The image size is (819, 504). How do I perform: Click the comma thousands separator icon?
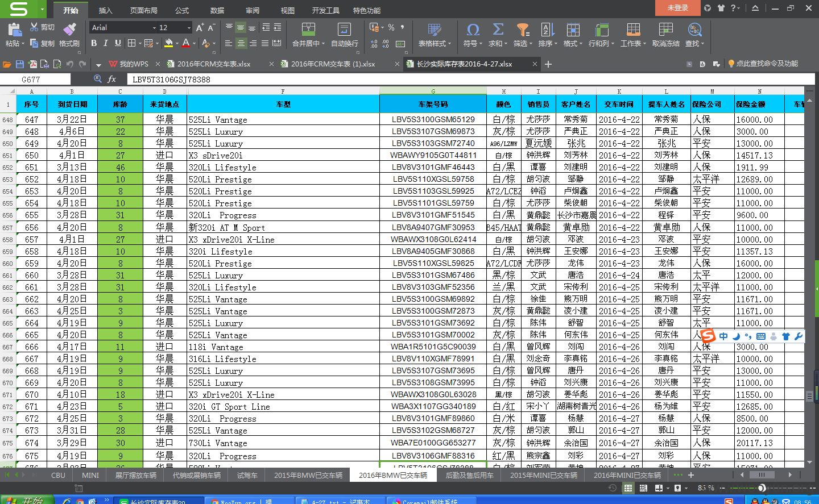click(402, 27)
